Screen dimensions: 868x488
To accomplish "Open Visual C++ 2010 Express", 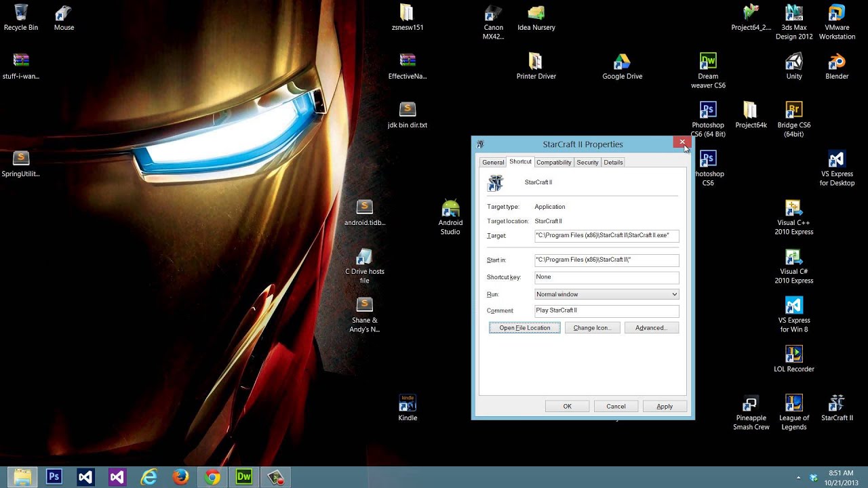I will tap(793, 210).
